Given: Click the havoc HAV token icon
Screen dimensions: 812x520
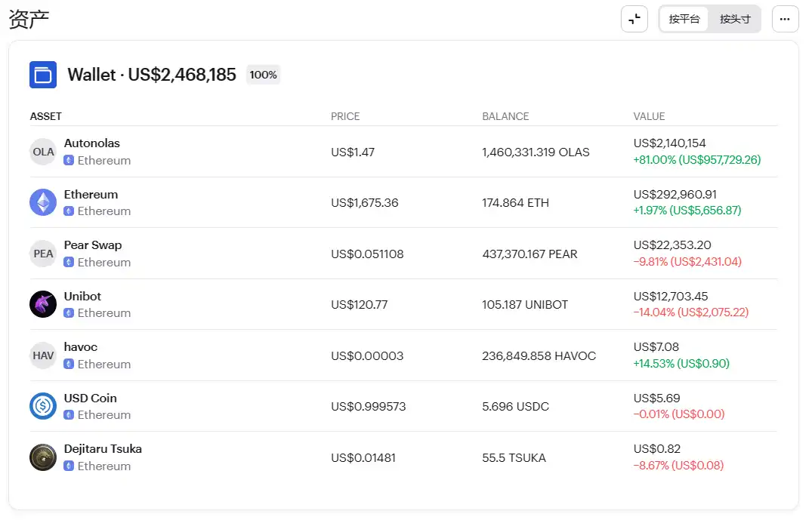Looking at the screenshot, I should click(43, 355).
